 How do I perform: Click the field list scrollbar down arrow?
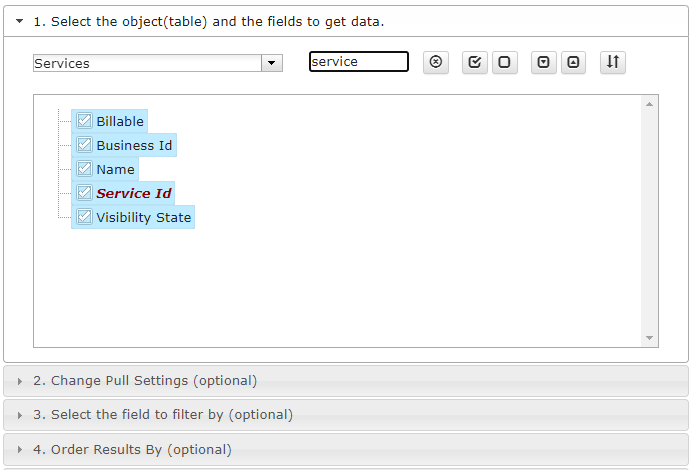(649, 338)
